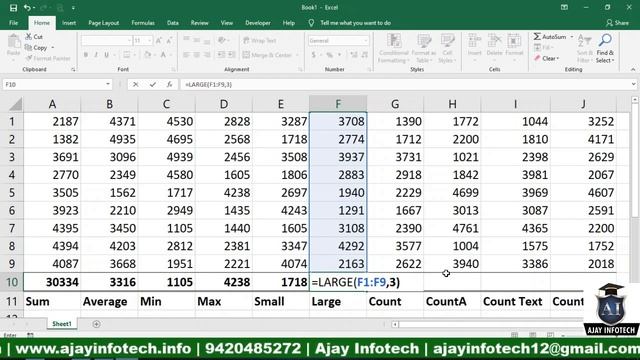Screen dimensions: 640x360
Task: Open Conditional Formatting icon
Action: [394, 41]
